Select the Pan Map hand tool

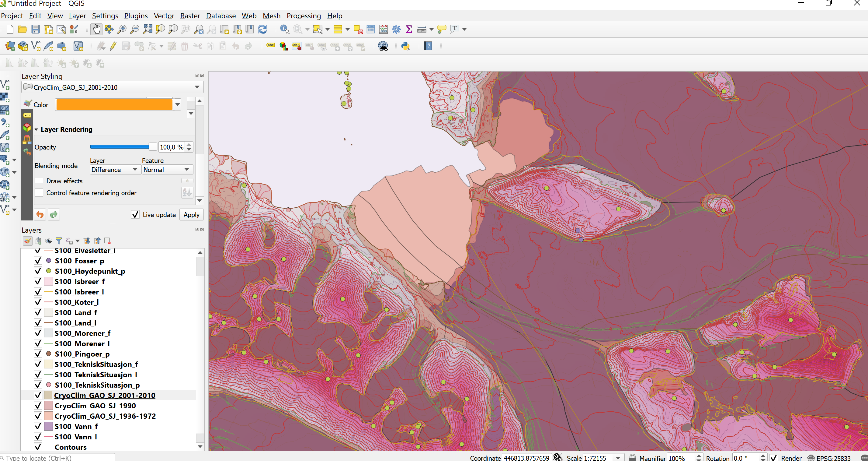pyautogui.click(x=96, y=29)
